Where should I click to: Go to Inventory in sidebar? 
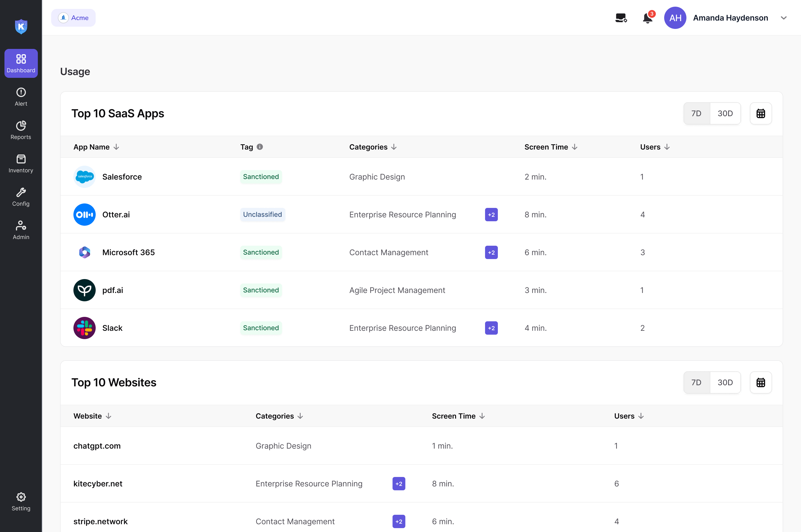21,163
